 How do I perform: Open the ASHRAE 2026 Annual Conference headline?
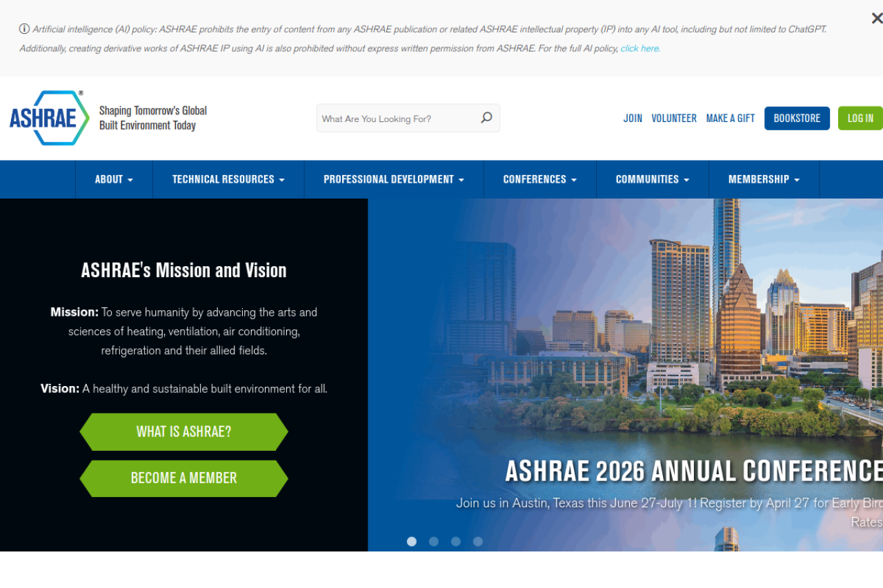point(694,471)
